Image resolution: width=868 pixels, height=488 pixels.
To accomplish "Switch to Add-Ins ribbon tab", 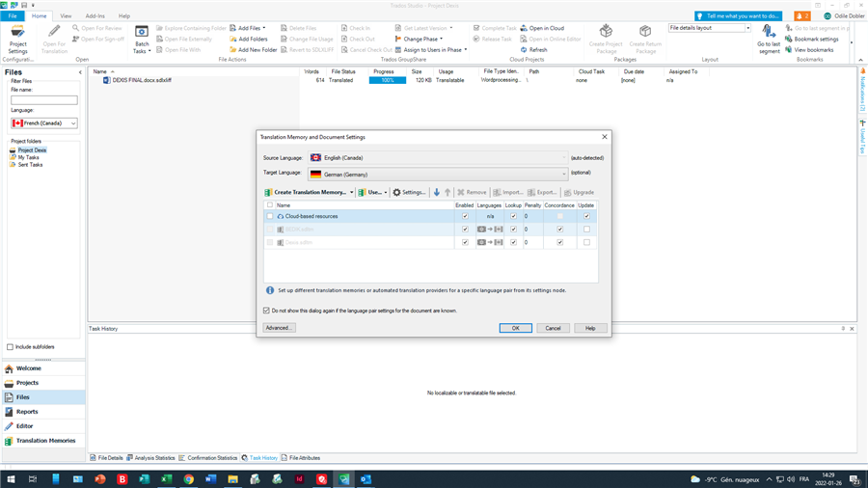I will 95,16.
